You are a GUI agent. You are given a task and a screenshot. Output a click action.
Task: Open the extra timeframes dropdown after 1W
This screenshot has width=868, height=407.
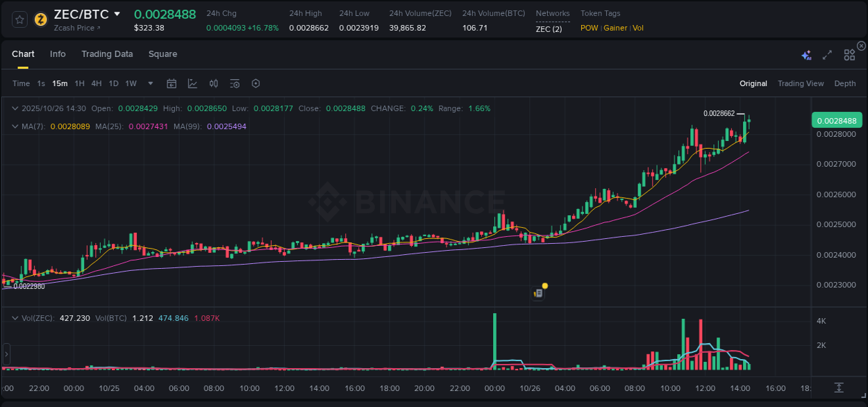tap(149, 83)
